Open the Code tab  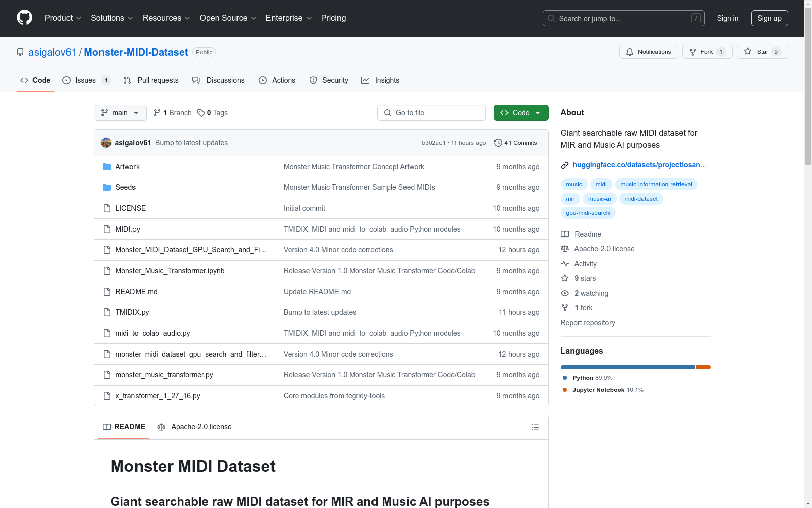(x=36, y=80)
